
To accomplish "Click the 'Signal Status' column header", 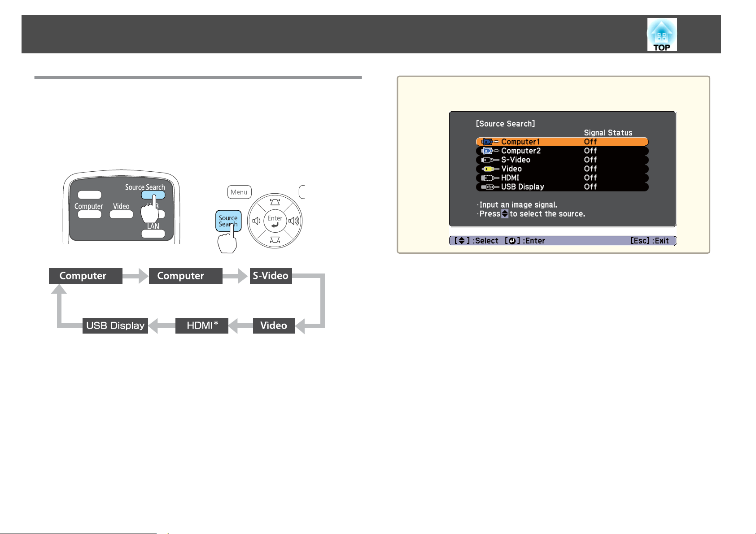I will [608, 133].
